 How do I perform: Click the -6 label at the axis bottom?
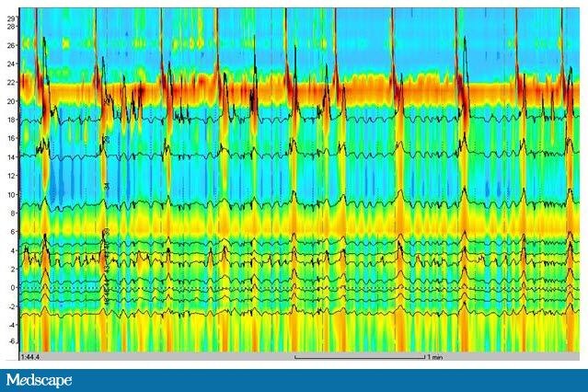[11, 341]
